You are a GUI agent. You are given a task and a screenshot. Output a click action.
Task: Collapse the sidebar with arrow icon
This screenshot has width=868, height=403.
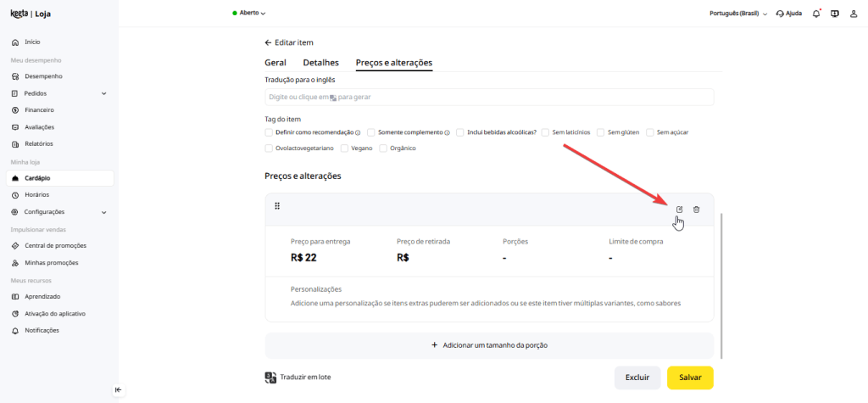pos(118,389)
